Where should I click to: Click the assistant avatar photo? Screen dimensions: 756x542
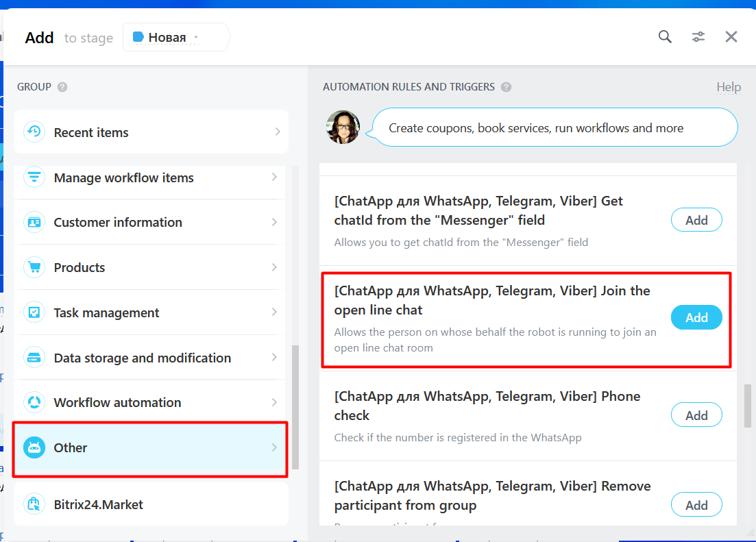343,127
